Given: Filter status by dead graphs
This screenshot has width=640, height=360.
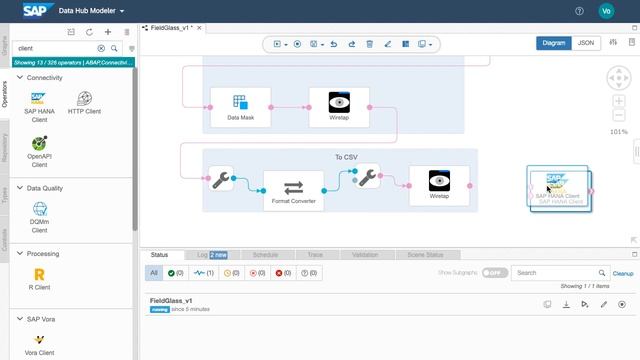Looking at the screenshot, I should coord(283,273).
